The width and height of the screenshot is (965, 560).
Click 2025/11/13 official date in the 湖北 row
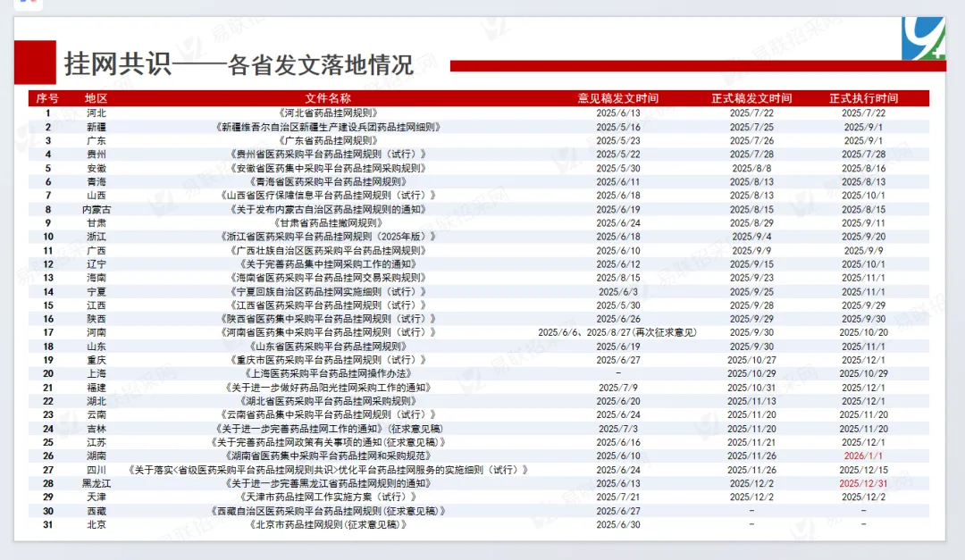click(751, 401)
